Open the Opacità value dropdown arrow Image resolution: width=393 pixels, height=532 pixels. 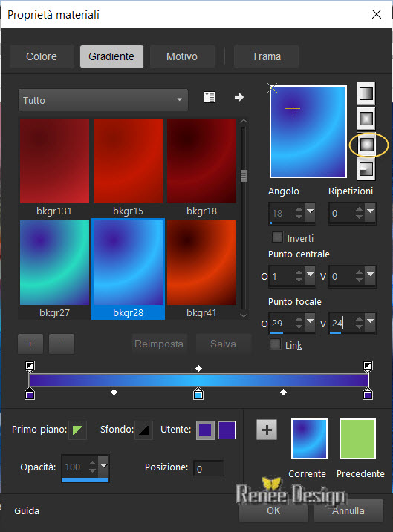(103, 465)
